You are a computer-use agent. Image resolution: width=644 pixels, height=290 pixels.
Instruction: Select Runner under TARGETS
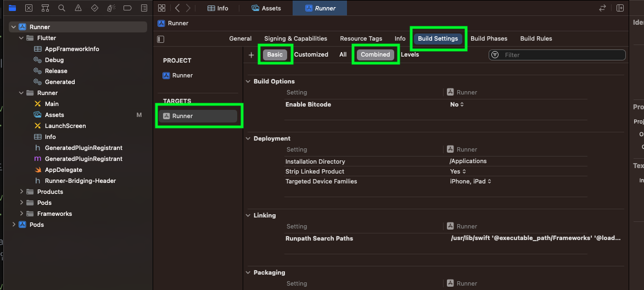click(198, 116)
